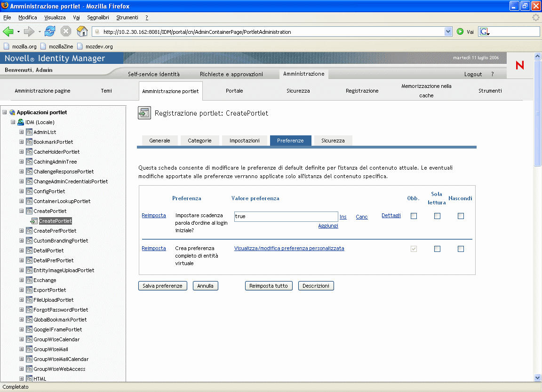Click the browser URL address field
The image size is (542, 392).
(x=272, y=32)
